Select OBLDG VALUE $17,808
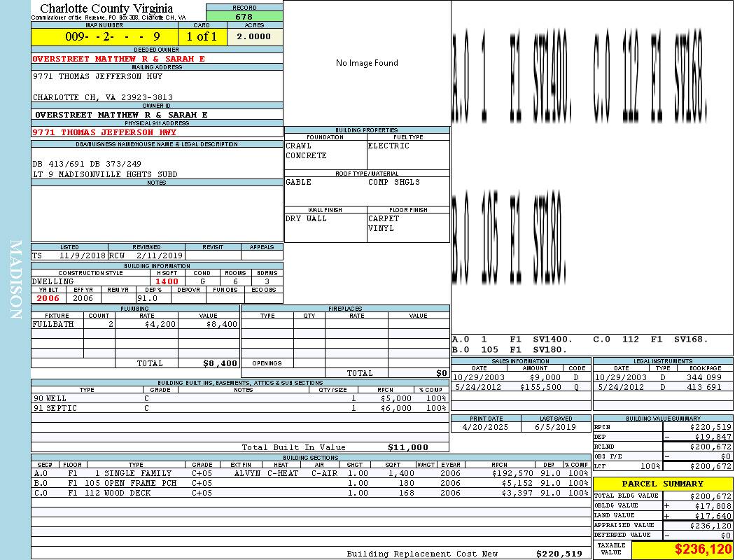The height and width of the screenshot is (560, 735). point(713,505)
